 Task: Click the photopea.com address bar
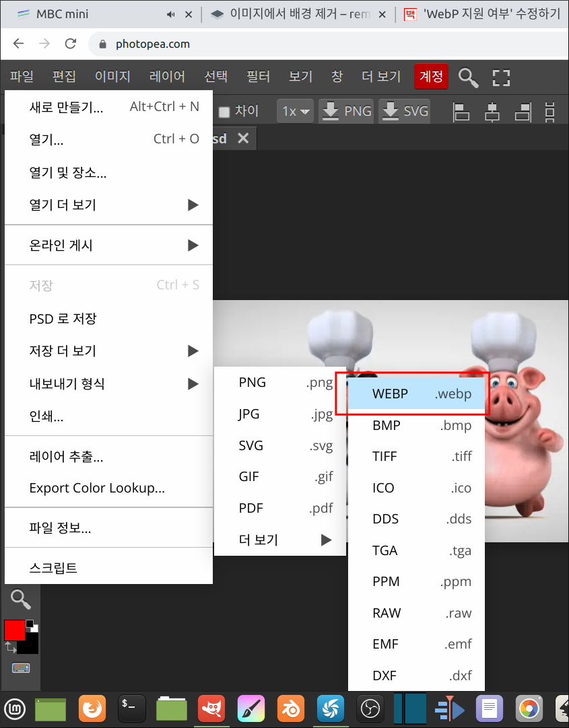[329, 44]
